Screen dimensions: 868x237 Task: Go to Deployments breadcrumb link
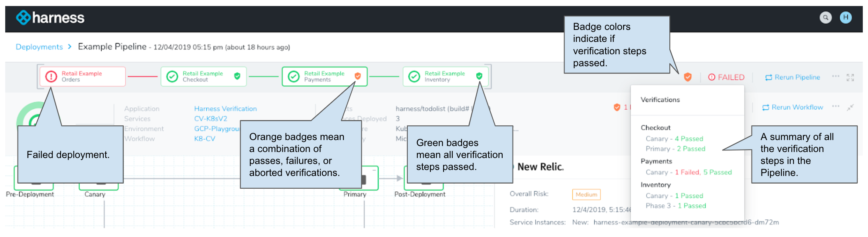click(x=39, y=47)
